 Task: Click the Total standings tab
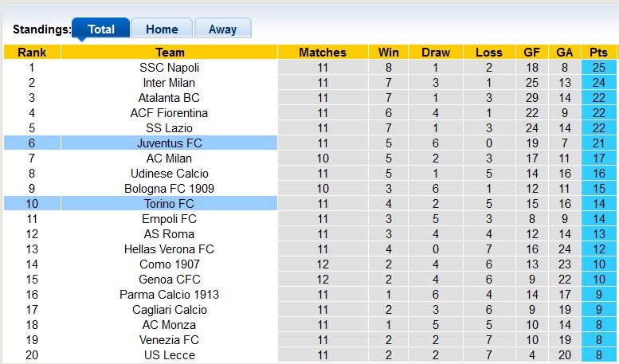tap(101, 29)
